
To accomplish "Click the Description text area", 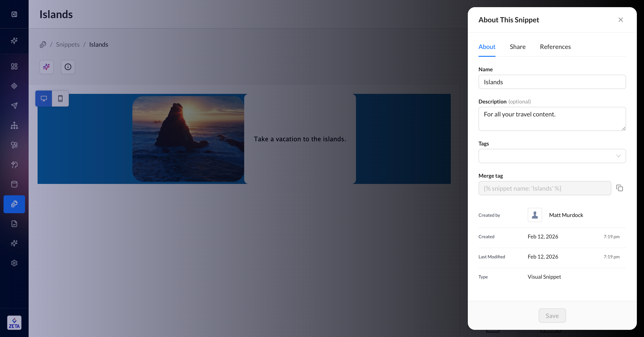I will (552, 119).
